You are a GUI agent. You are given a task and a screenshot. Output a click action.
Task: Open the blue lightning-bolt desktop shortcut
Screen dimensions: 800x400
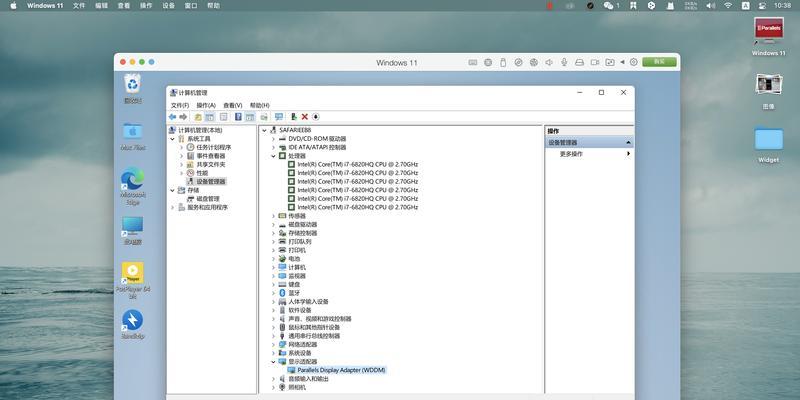(x=133, y=324)
